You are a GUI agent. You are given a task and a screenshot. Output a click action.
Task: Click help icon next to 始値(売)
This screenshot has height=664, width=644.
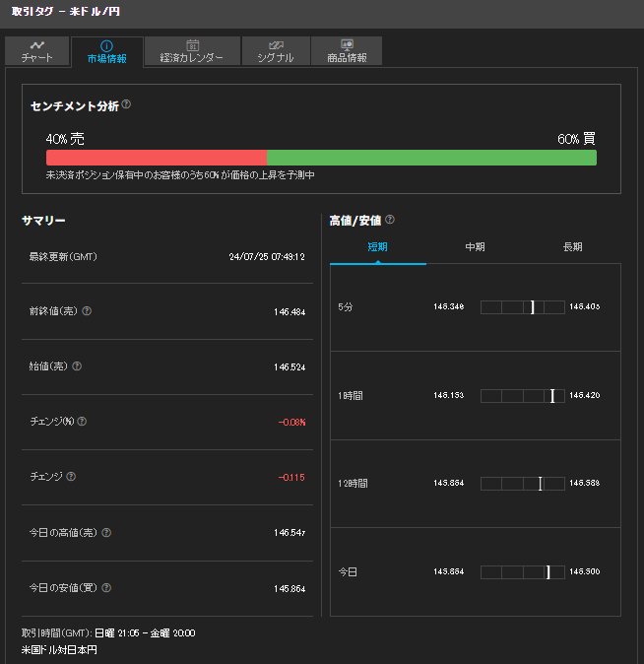(x=77, y=366)
